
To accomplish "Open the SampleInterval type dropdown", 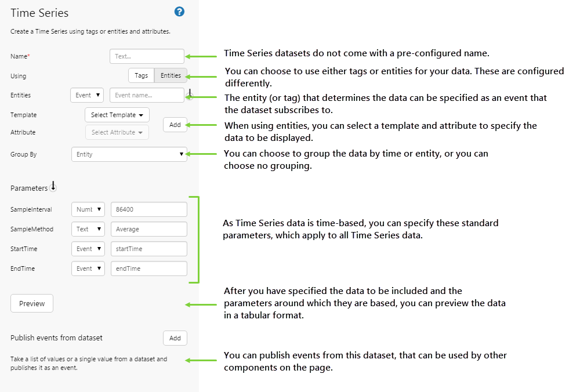I will click(x=88, y=209).
